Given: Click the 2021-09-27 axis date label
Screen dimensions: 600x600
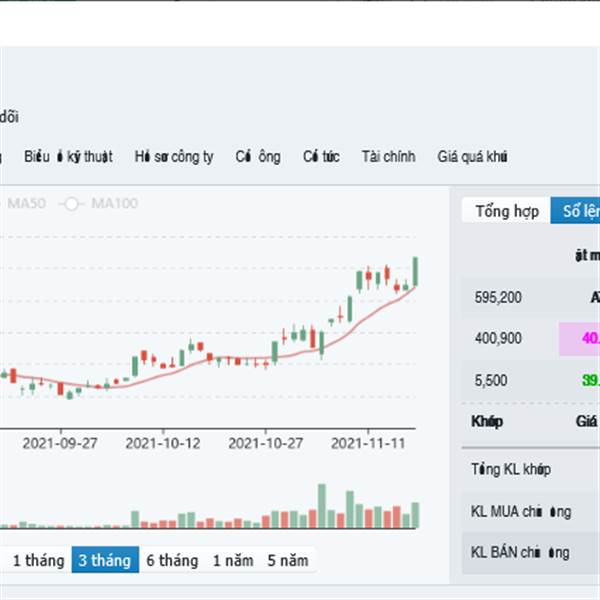Looking at the screenshot, I should pyautogui.click(x=60, y=443).
